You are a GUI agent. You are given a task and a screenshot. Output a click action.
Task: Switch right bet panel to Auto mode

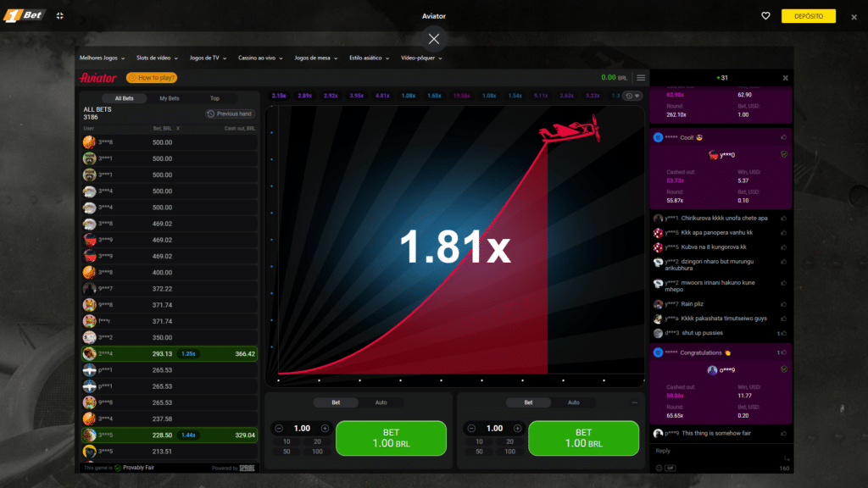point(574,402)
